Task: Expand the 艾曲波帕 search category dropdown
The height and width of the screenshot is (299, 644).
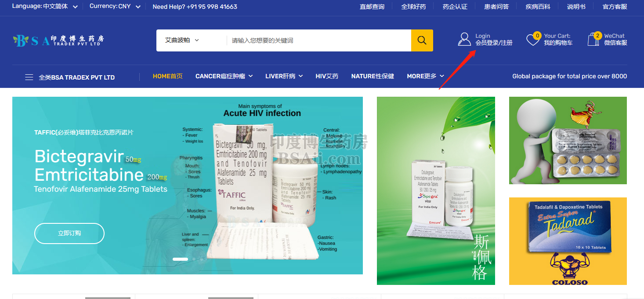Action: (x=182, y=40)
